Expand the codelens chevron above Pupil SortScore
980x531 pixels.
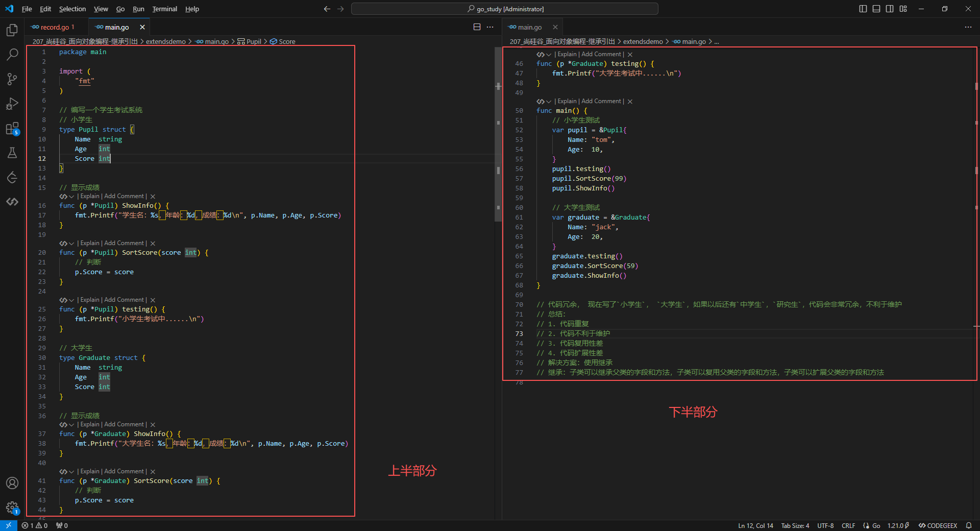[x=71, y=244]
